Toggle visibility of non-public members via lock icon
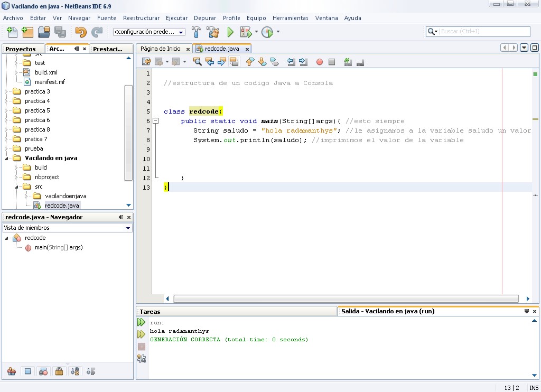Viewport: 541px width, 392px height. 59,371
